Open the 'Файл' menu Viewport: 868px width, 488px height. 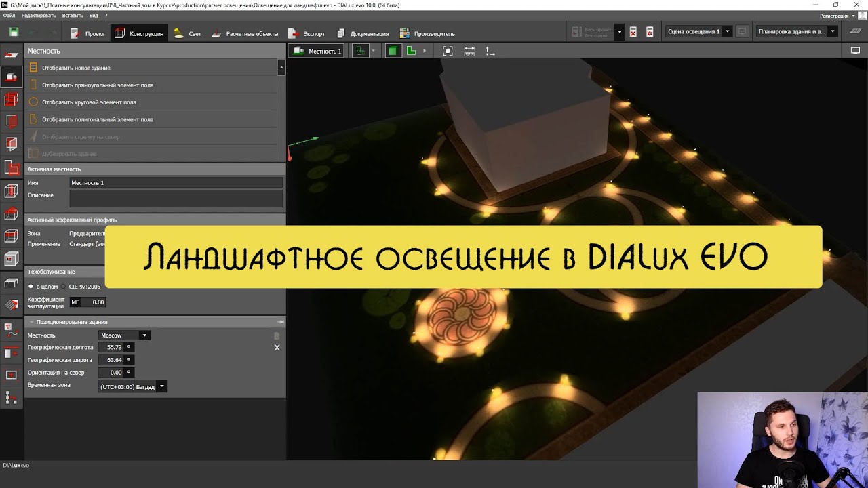point(9,15)
